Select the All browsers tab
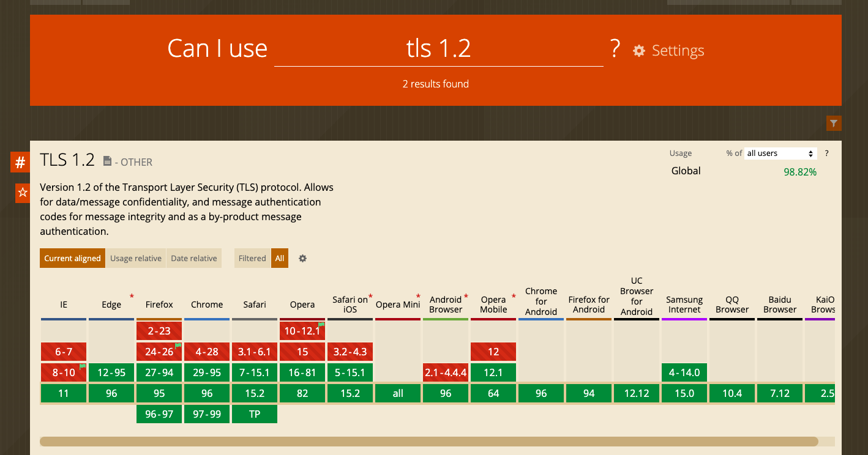The width and height of the screenshot is (868, 455). click(280, 258)
